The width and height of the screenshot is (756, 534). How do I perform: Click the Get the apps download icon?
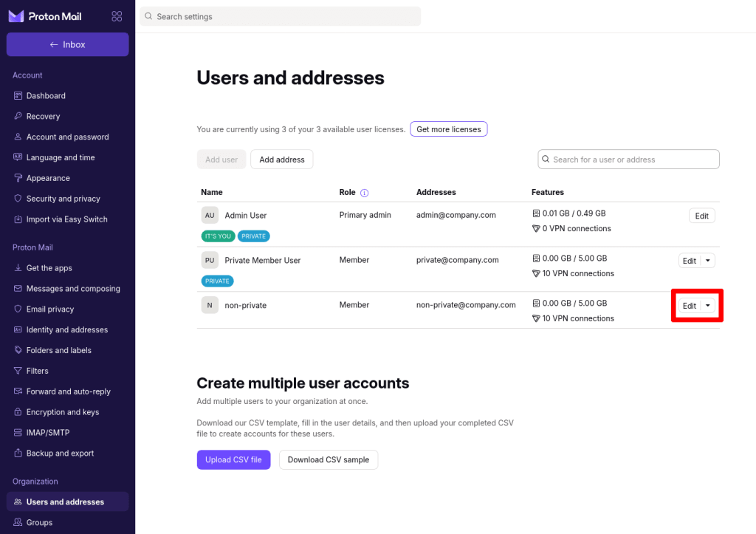[x=18, y=267]
